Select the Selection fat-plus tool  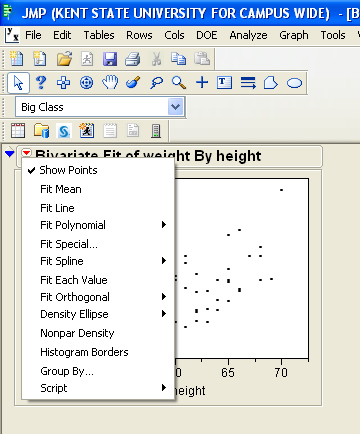[63, 82]
